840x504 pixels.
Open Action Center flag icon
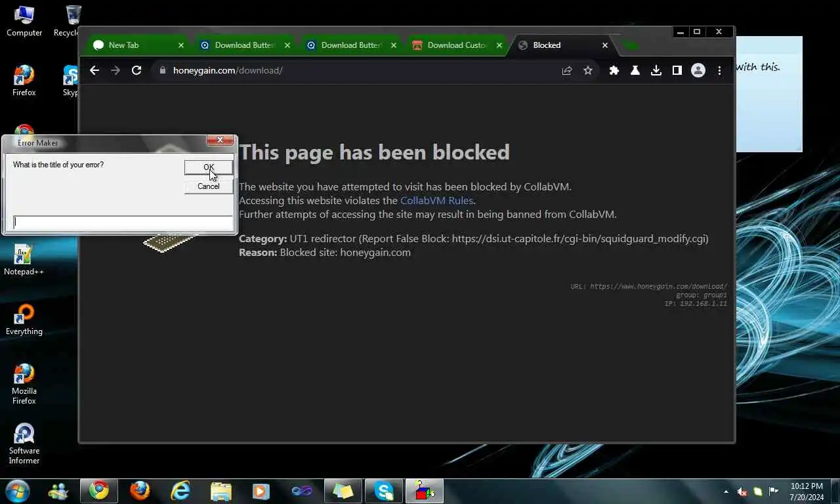[x=774, y=492]
